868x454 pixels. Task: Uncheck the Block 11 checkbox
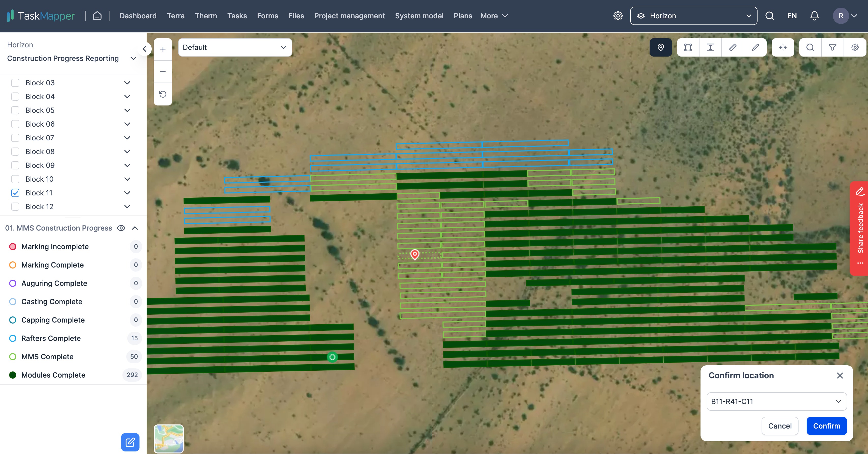coord(15,193)
